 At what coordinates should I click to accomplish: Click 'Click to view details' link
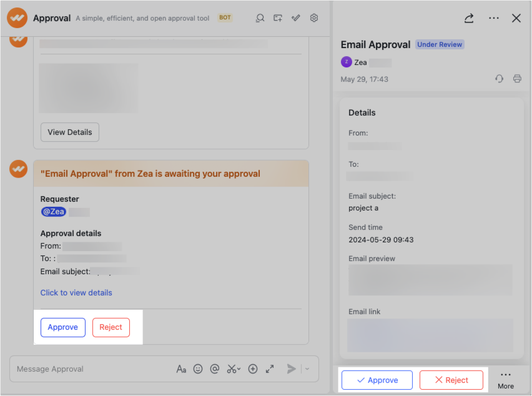(x=76, y=292)
